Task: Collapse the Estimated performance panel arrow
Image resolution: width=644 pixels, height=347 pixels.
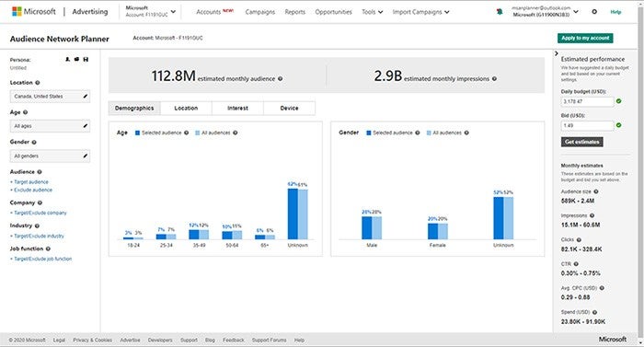Action: 556,53
